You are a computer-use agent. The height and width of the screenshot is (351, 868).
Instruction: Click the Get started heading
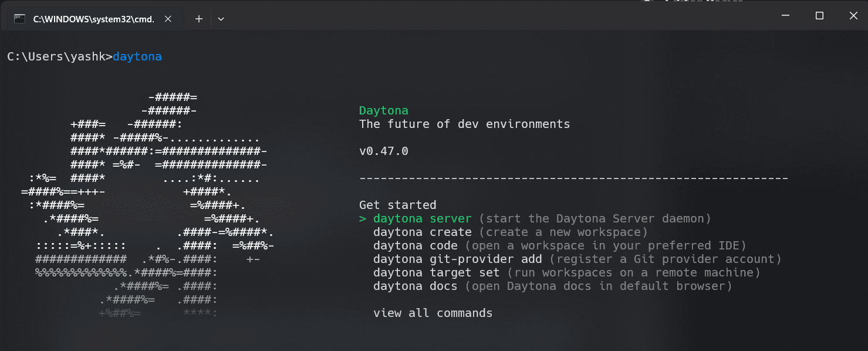coord(397,204)
